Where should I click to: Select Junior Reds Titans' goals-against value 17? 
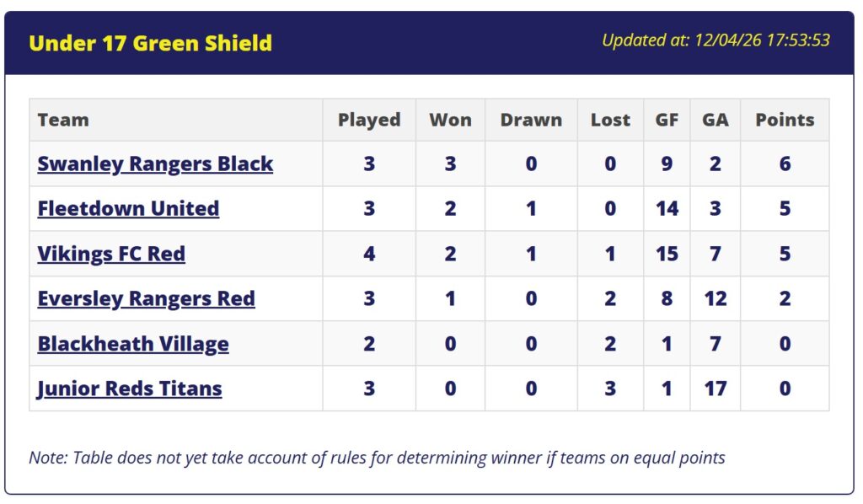715,389
